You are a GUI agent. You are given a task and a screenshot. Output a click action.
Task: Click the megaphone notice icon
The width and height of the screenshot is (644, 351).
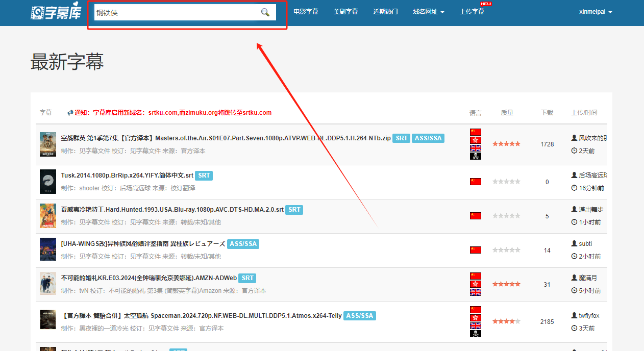tap(70, 113)
